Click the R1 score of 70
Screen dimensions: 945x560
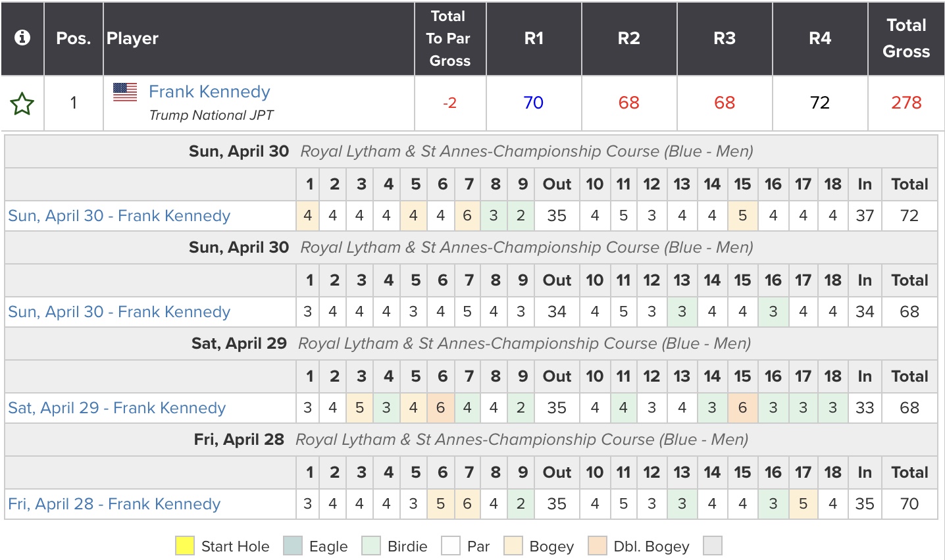pos(534,103)
